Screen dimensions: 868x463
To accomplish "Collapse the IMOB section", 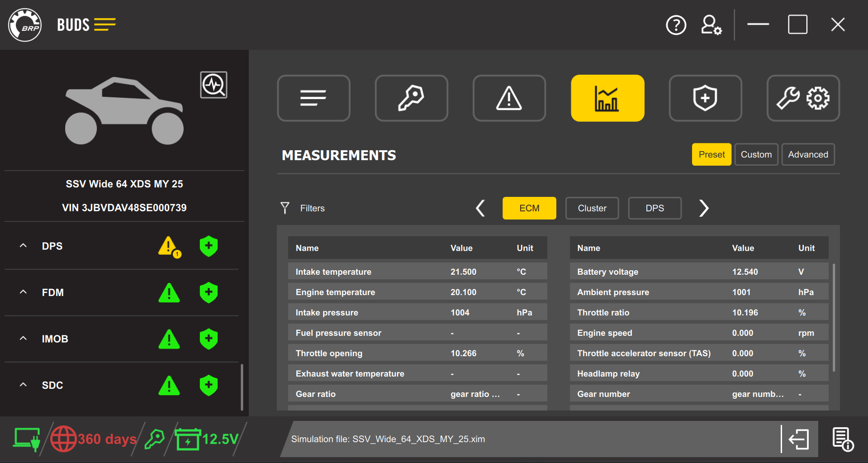I will 23,339.
